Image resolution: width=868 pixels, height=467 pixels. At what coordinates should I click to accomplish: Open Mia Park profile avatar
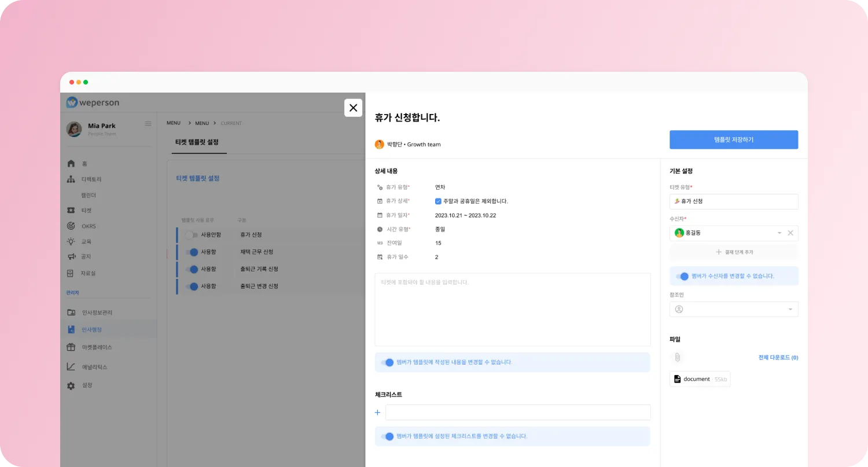pyautogui.click(x=74, y=129)
